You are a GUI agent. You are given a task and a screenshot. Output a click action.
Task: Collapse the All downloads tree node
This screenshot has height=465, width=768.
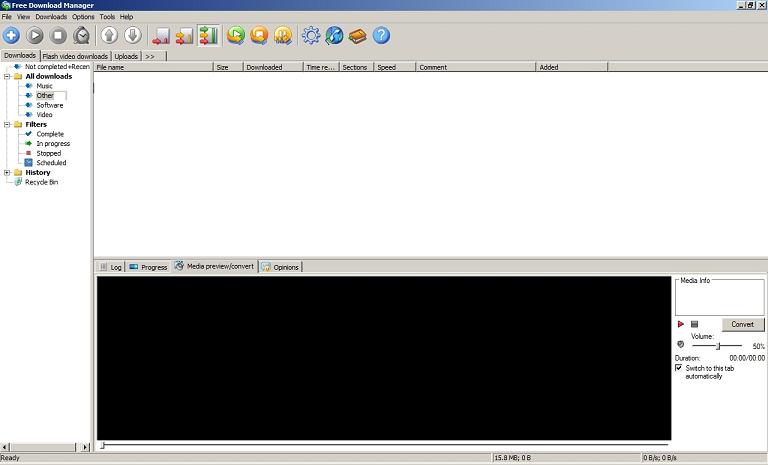(x=7, y=76)
